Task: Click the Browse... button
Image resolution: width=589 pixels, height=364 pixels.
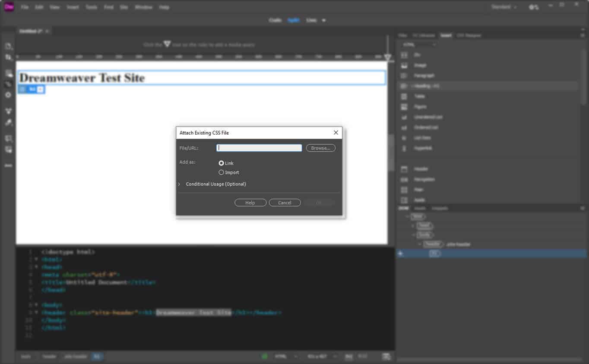Action: pyautogui.click(x=320, y=148)
